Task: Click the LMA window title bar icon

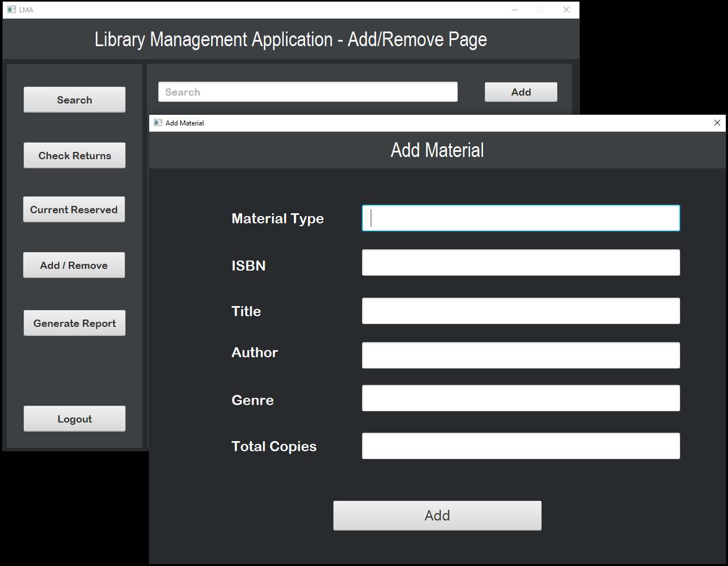Action: [12, 10]
